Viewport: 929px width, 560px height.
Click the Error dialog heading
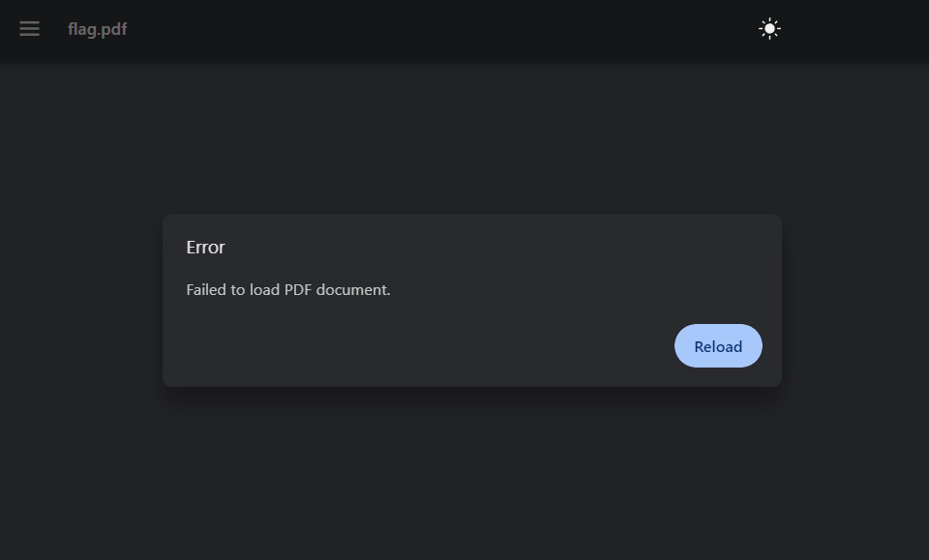[x=205, y=247]
